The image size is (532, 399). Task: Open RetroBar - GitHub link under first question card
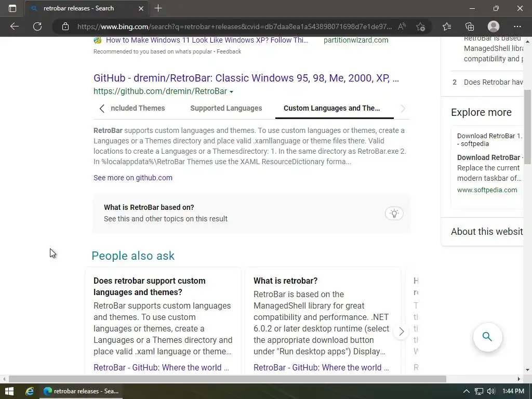161,367
